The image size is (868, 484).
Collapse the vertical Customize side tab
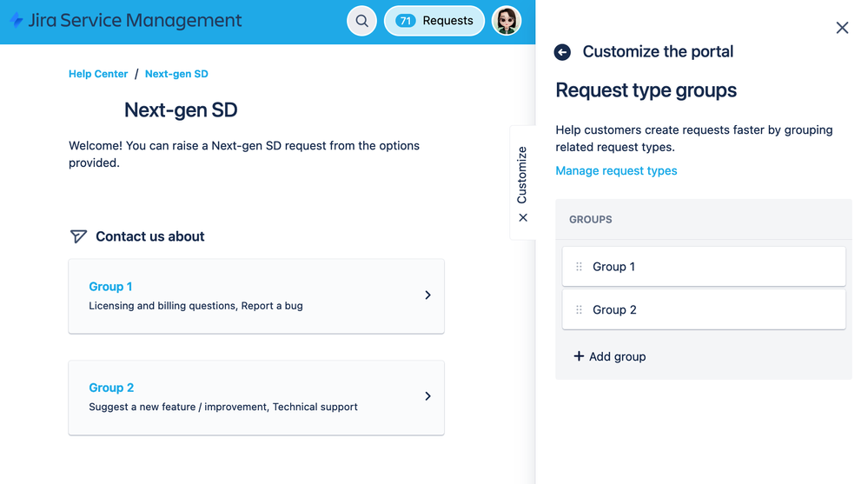coord(522,182)
